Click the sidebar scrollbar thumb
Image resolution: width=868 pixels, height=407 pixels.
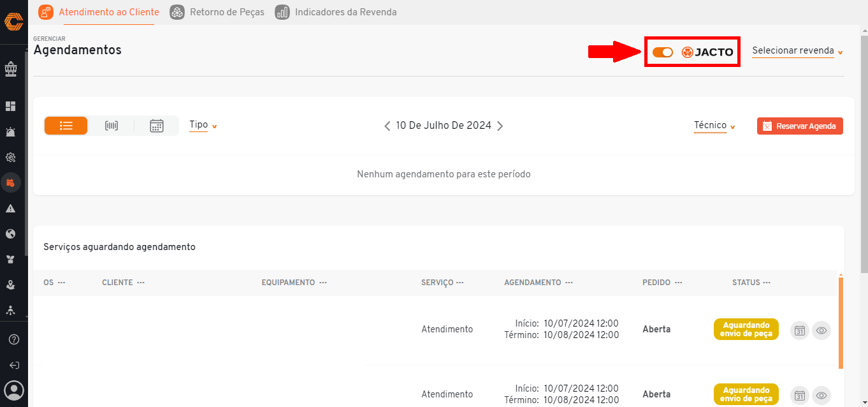[26, 153]
